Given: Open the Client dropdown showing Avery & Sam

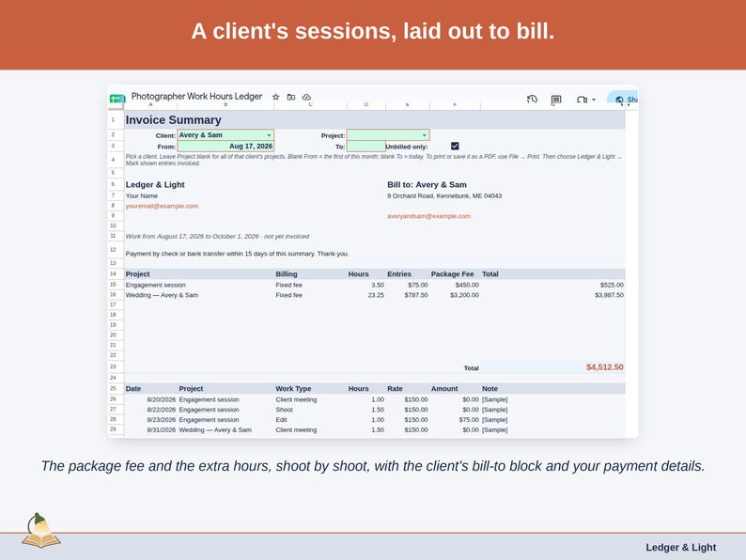Looking at the screenshot, I should (225, 135).
